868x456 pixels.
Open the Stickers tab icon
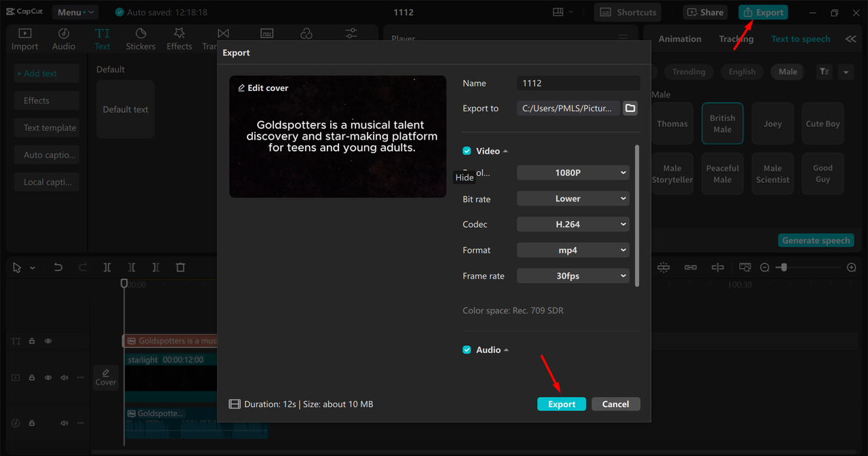pyautogui.click(x=140, y=33)
